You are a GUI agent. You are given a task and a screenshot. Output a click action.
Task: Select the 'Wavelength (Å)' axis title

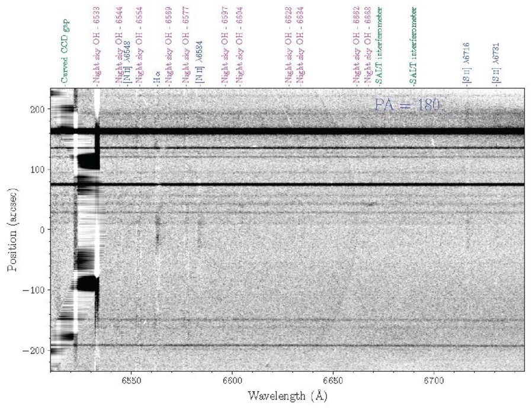[x=287, y=396]
